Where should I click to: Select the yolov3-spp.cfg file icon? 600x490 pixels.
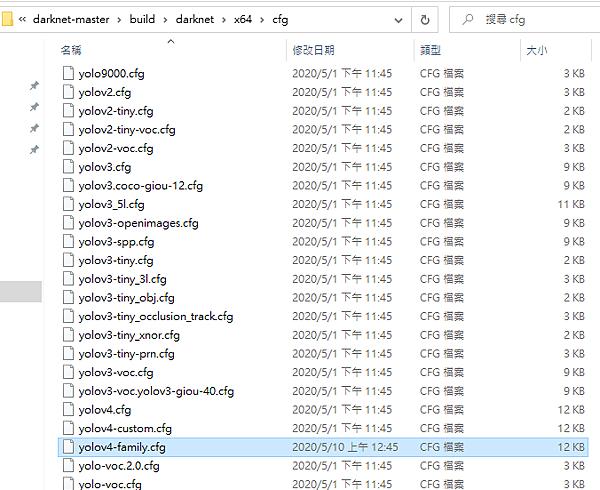click(x=68, y=241)
